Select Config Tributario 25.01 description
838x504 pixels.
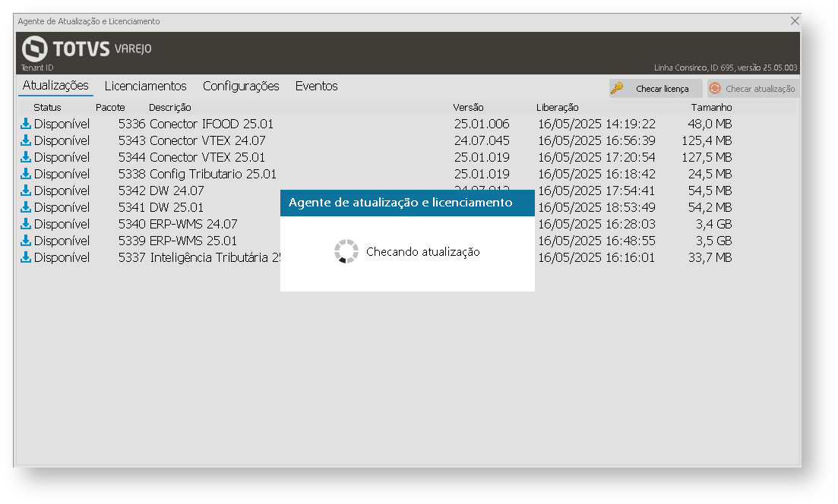(x=213, y=174)
